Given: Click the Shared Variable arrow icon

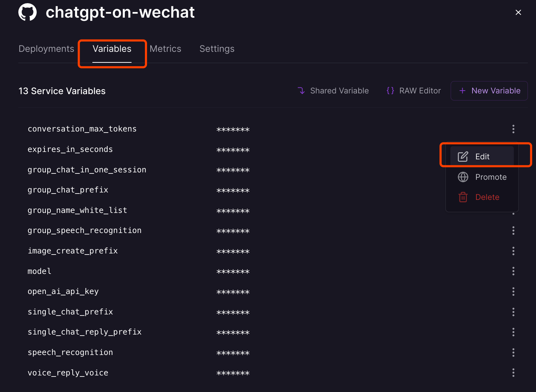Looking at the screenshot, I should (301, 91).
